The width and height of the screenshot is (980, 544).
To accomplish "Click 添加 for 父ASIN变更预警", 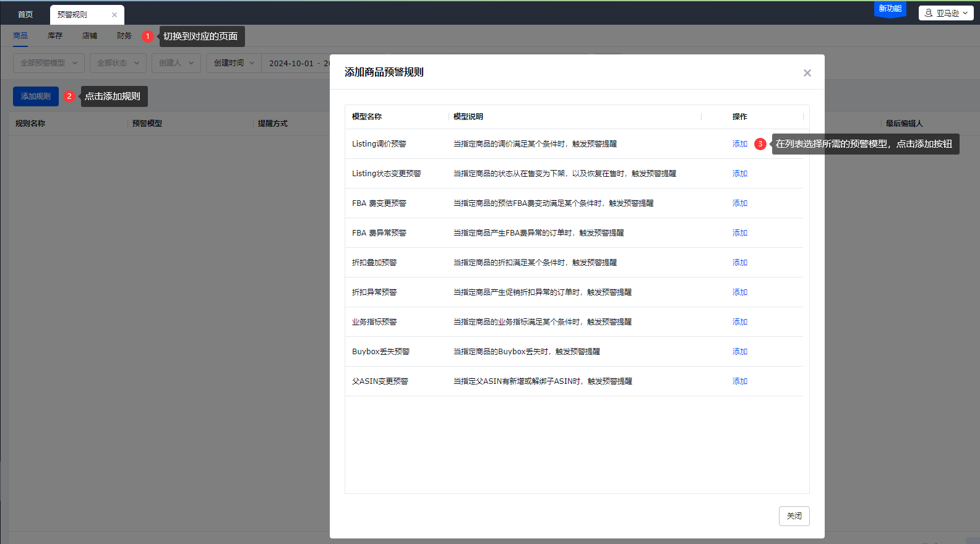I will [x=740, y=381].
